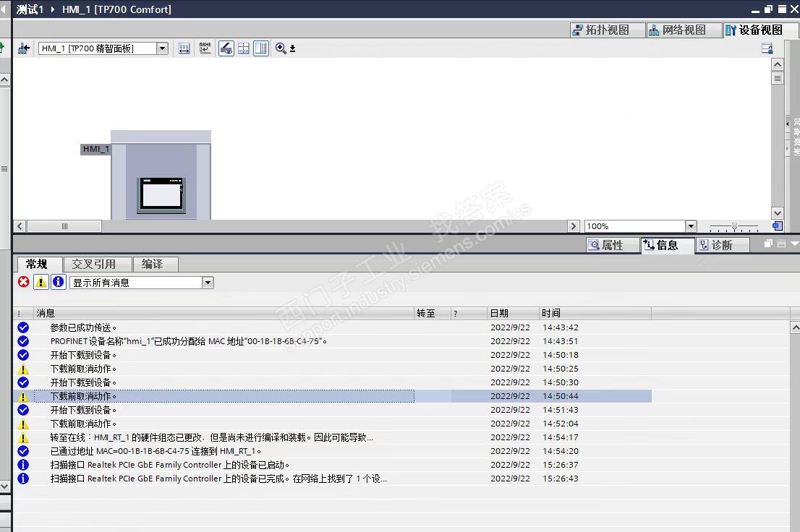The height and width of the screenshot is (532, 800).
Task: Click the horizontal scrollbar thumb under canvas
Action: [x=64, y=226]
